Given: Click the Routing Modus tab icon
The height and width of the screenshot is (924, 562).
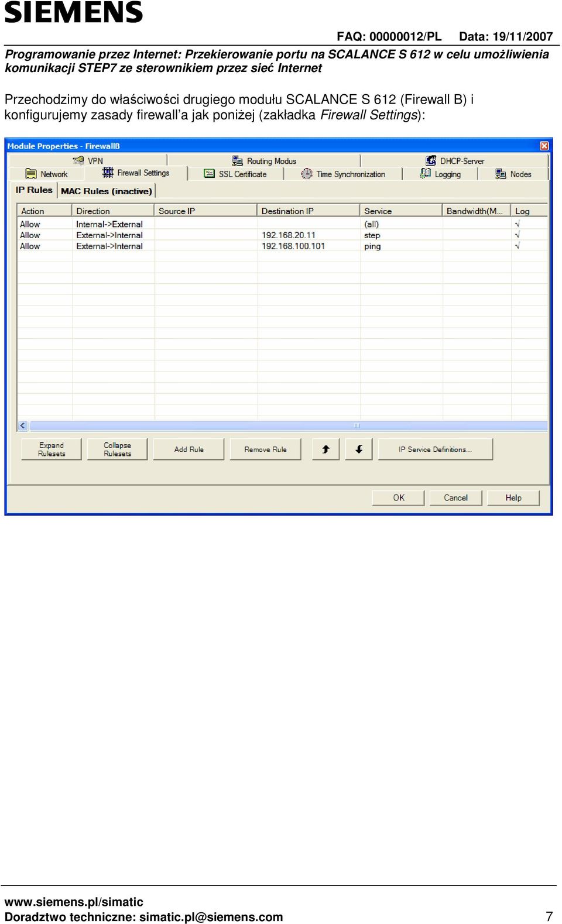Looking at the screenshot, I should [237, 160].
